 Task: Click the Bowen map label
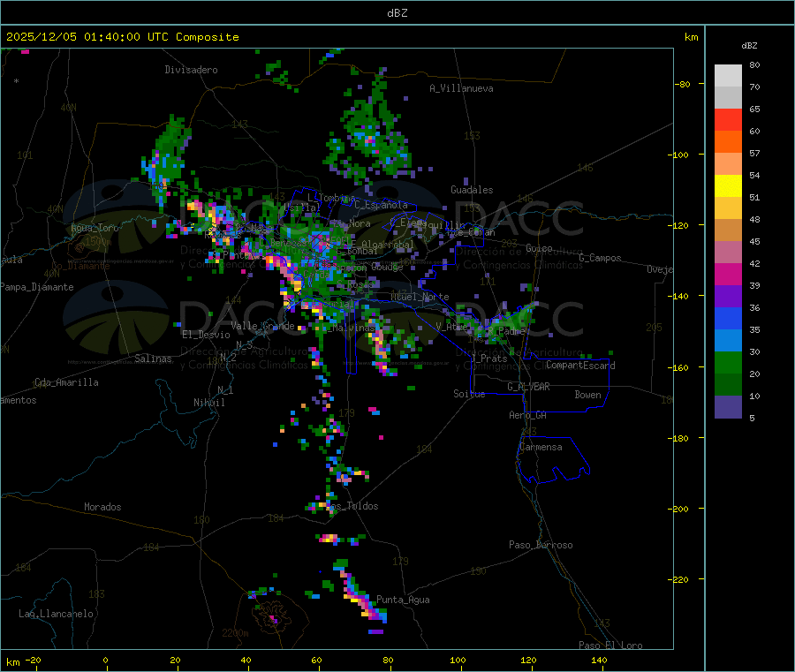[587, 395]
